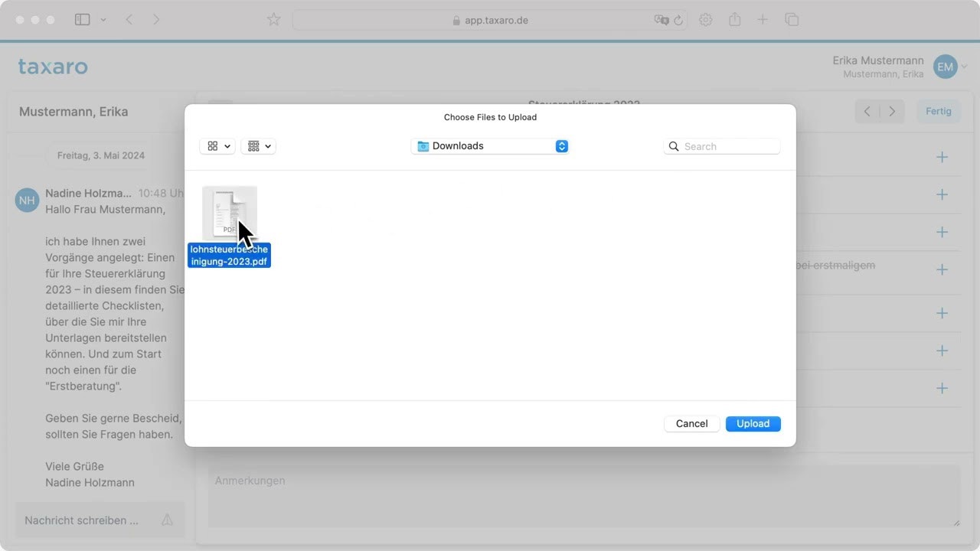Screen dimensions: 980x551
Task: Select the lohnsteuerbescheinigung-2023.pdf file thumbnail
Action: click(x=229, y=213)
